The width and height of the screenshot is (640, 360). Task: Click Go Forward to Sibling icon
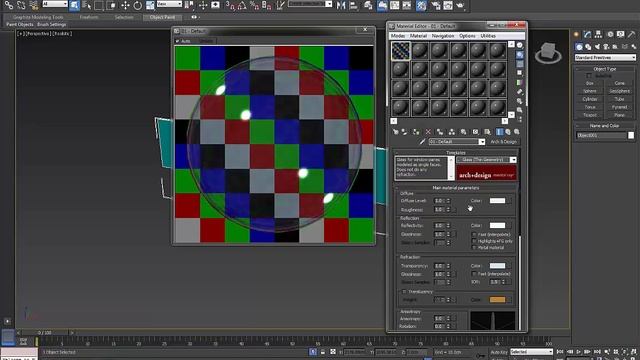click(x=517, y=132)
